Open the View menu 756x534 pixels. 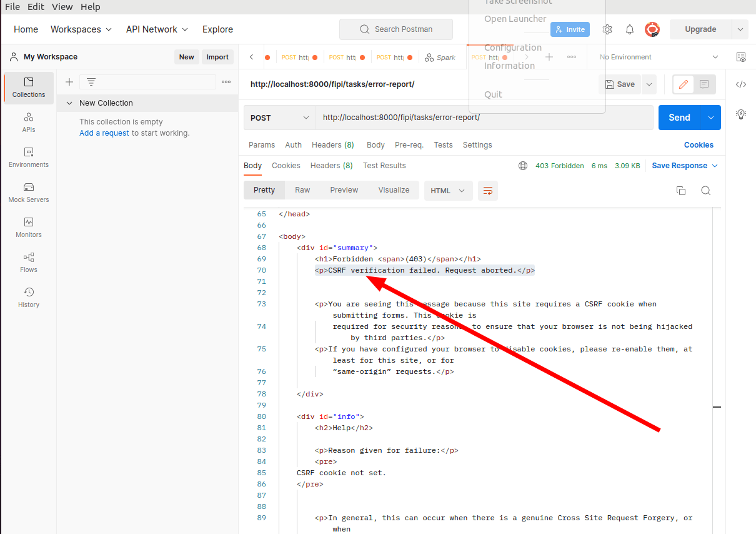(x=62, y=7)
